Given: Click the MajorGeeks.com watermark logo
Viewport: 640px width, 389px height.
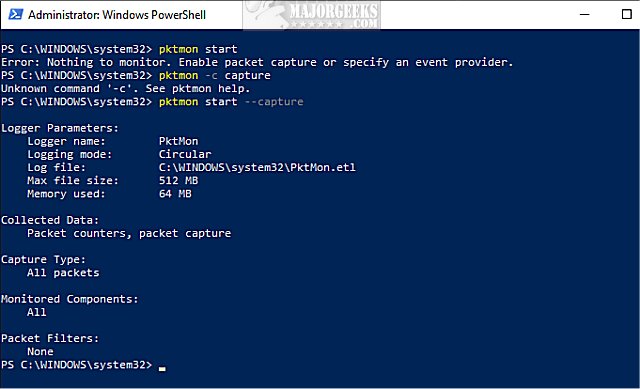Looking at the screenshot, I should click(311, 15).
